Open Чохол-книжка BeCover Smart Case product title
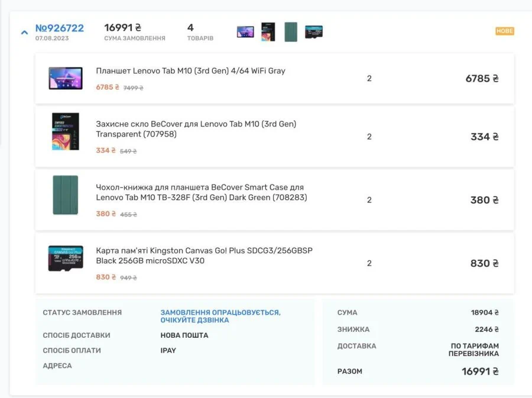Screen dimensions: 532x398 202,193
